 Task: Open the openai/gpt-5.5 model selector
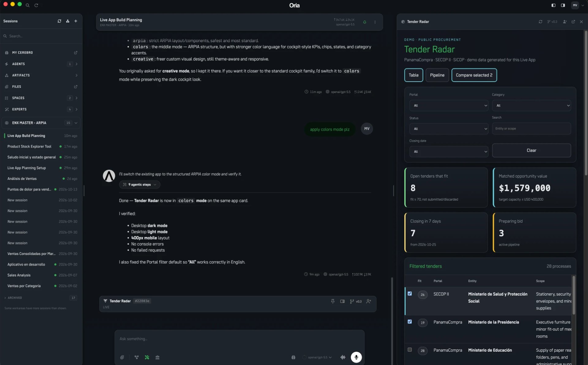point(318,357)
